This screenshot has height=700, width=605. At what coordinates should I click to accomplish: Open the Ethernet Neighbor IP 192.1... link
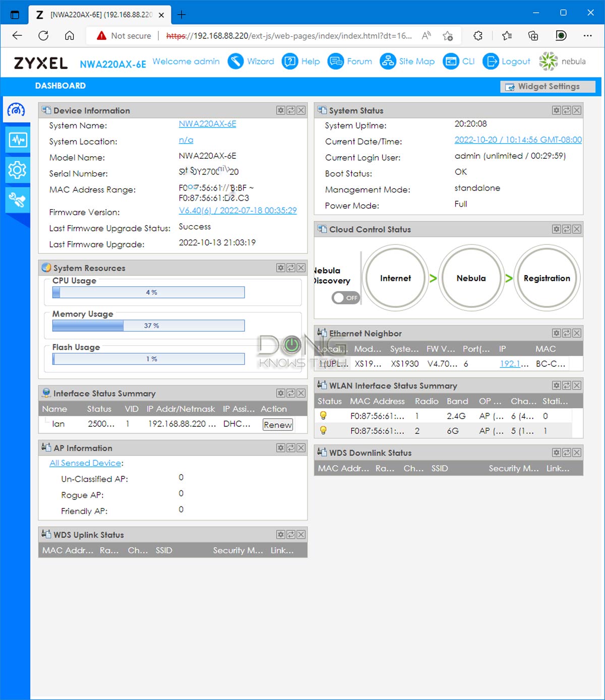(x=514, y=364)
